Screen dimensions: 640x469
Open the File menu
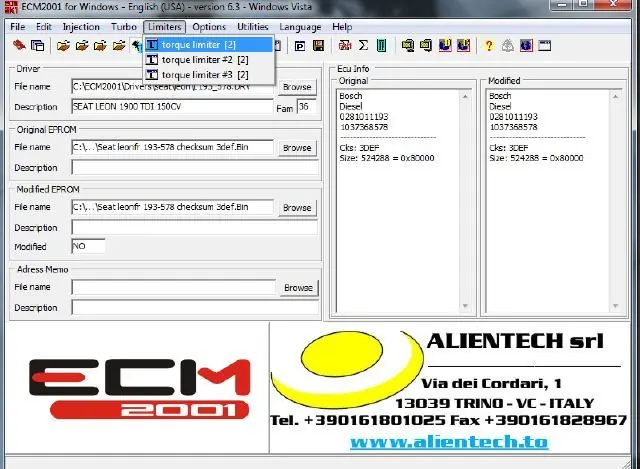[18, 27]
